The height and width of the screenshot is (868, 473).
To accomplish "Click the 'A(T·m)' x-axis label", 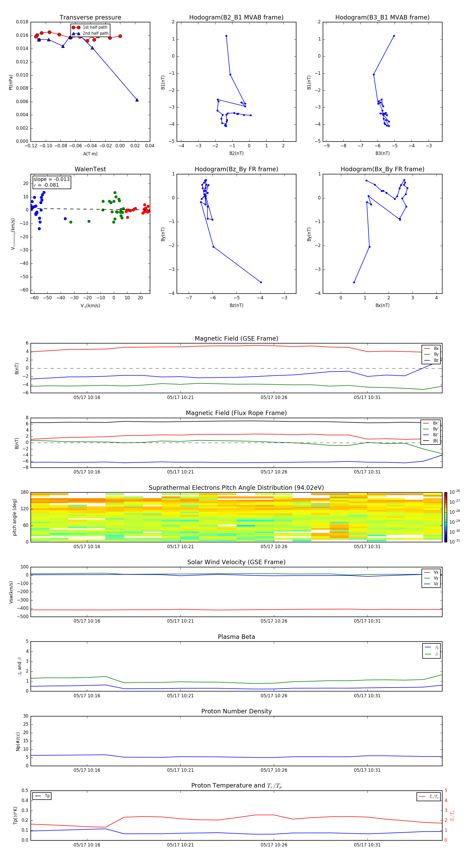I will click(90, 154).
